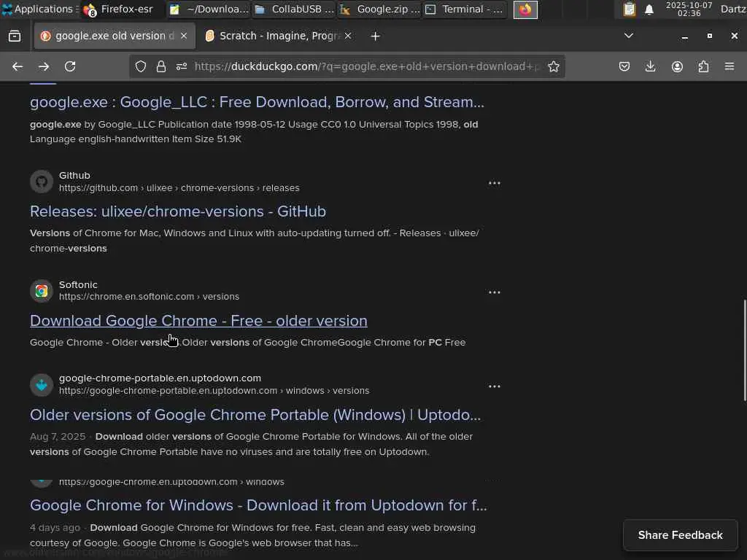Bookmark this page with the star icon
The width and height of the screenshot is (747, 560).
click(554, 66)
